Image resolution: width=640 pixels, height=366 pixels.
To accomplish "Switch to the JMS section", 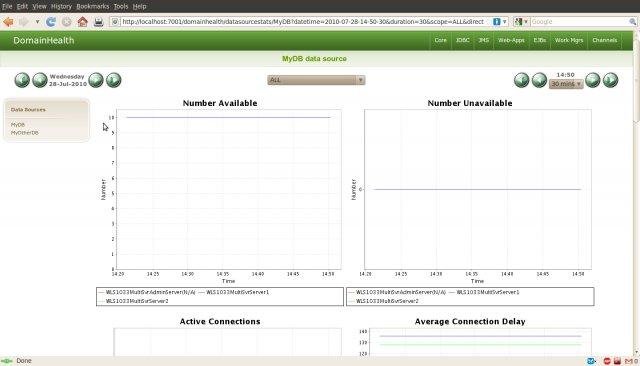I will point(484,40).
